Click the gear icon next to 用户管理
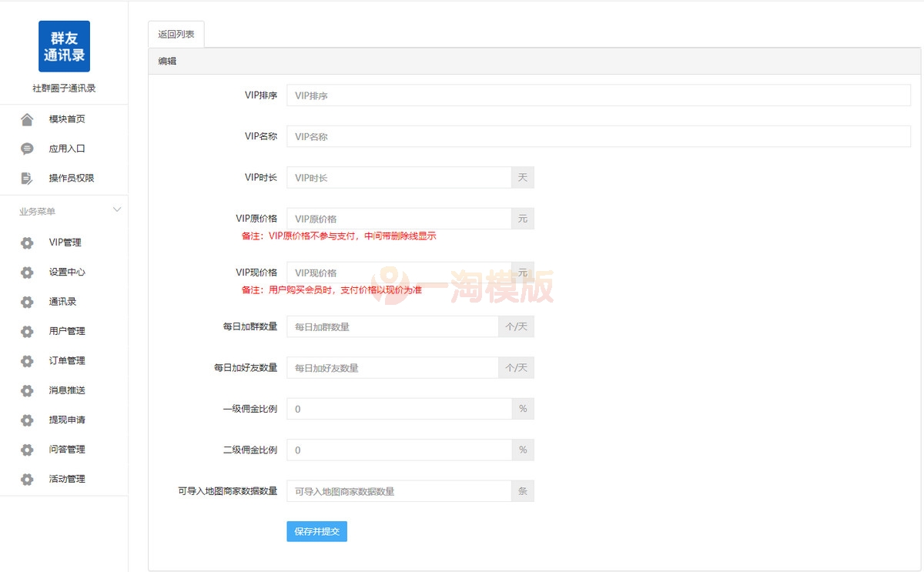 pos(27,331)
